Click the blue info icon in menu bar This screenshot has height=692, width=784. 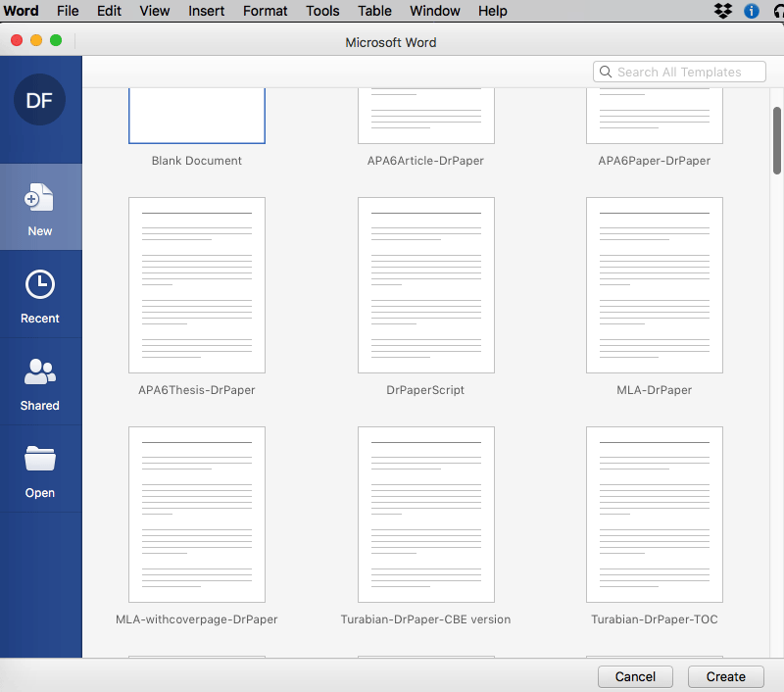(x=753, y=11)
